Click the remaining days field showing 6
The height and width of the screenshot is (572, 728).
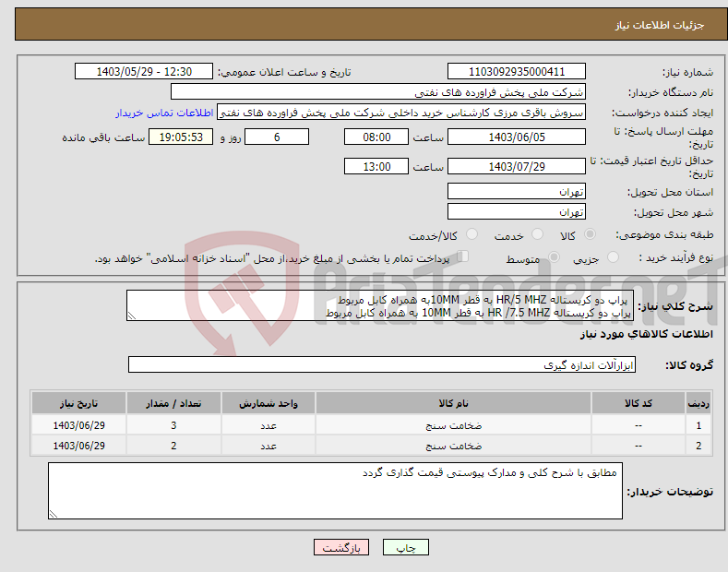click(277, 137)
